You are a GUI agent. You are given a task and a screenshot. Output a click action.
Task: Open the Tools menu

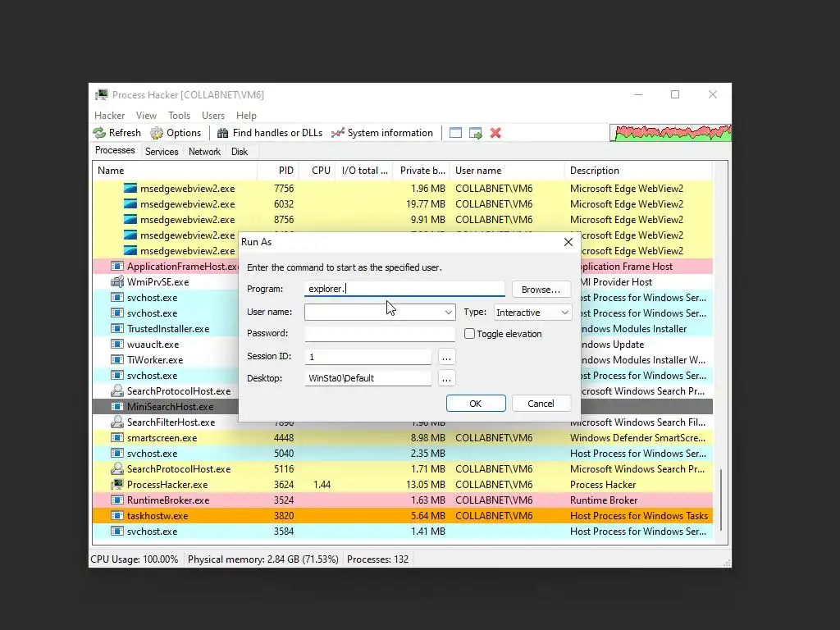tap(179, 115)
